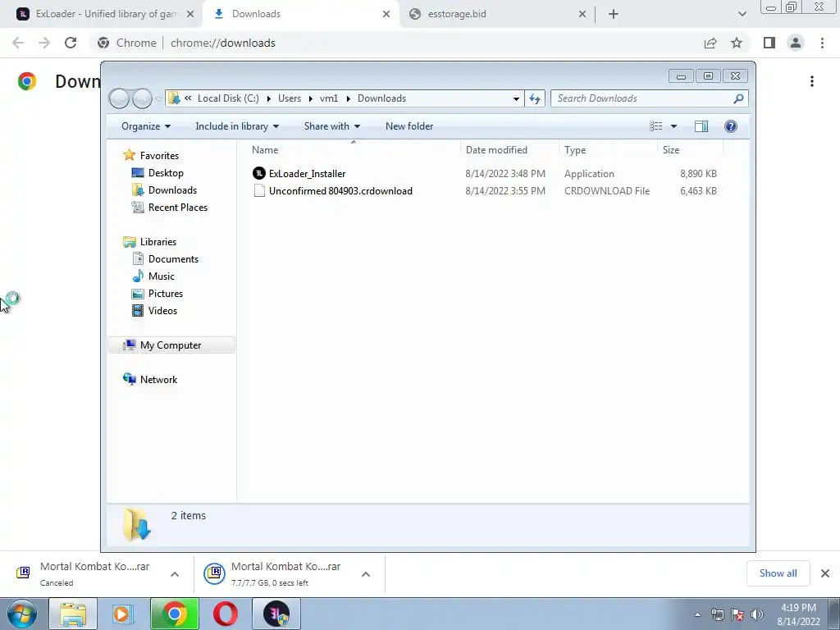Image resolution: width=840 pixels, height=630 pixels.
Task: Open Pictures library
Action: click(166, 294)
